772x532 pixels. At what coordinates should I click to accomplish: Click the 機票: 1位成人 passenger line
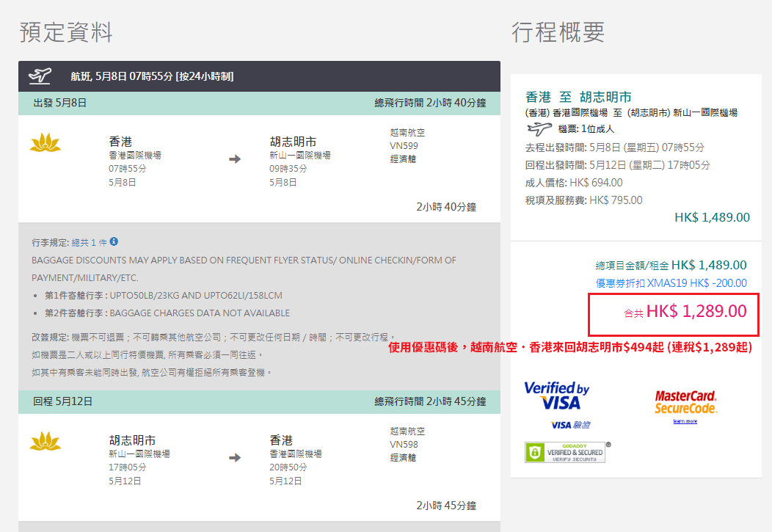(586, 129)
